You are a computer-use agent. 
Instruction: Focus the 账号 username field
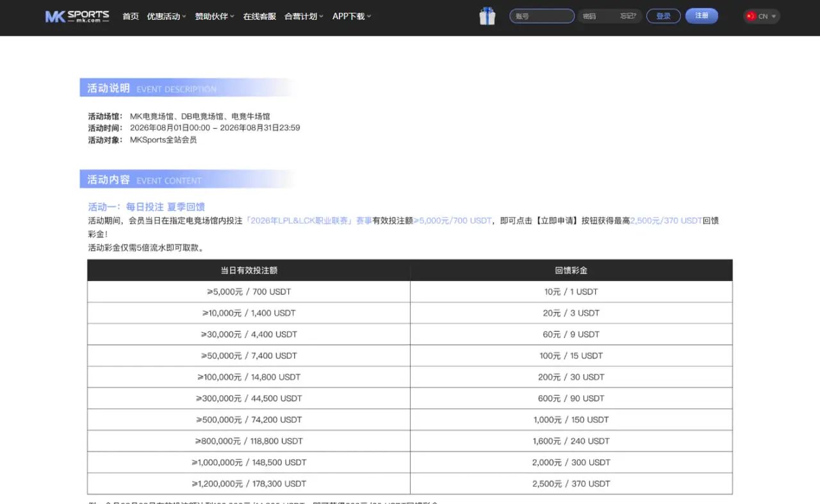542,16
